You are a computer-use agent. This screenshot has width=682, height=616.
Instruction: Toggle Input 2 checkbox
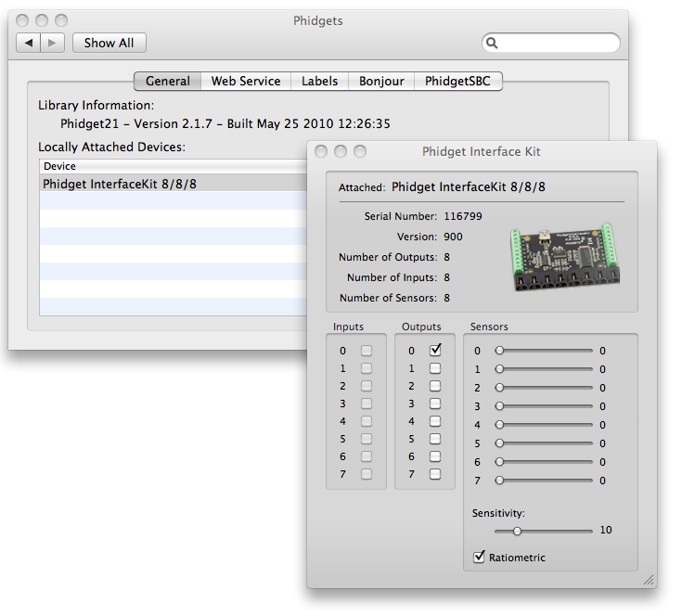click(367, 386)
